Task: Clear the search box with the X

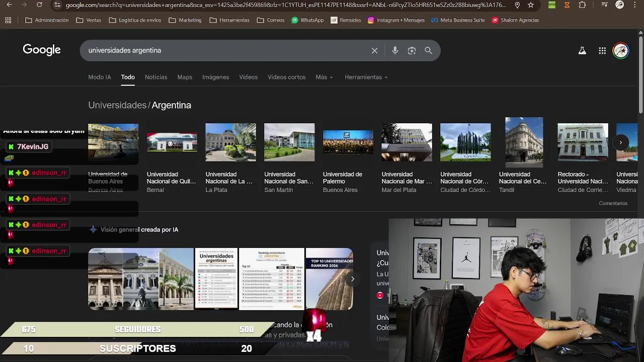Action: point(374,50)
